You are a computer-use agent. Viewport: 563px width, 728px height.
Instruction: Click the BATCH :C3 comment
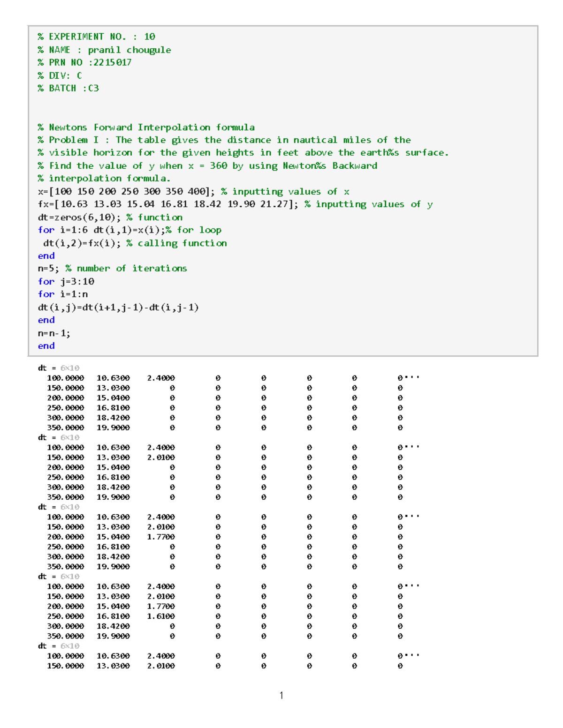pyautogui.click(x=67, y=88)
